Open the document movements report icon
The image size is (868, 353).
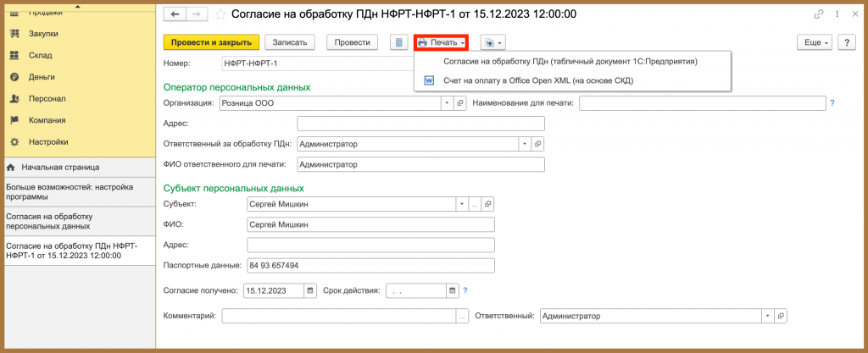point(398,42)
